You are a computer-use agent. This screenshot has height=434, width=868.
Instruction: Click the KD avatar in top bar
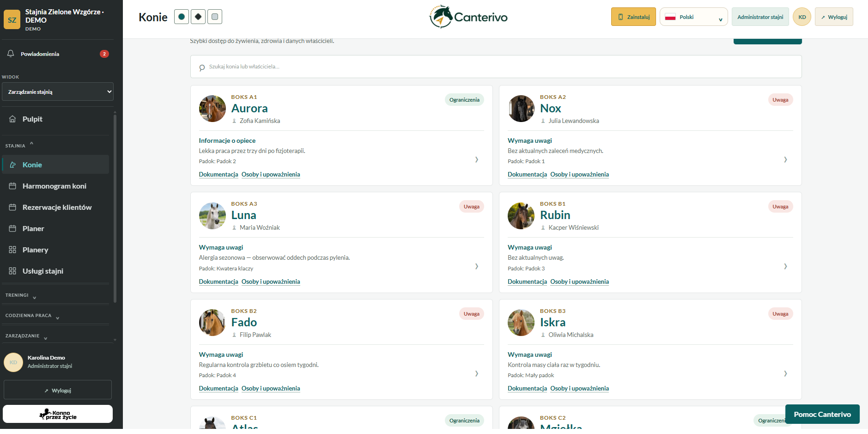(x=802, y=17)
